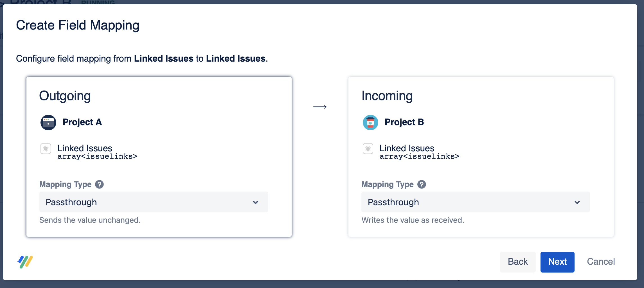The image size is (644, 288).
Task: Click the Project A avatar icon
Action: tap(48, 122)
